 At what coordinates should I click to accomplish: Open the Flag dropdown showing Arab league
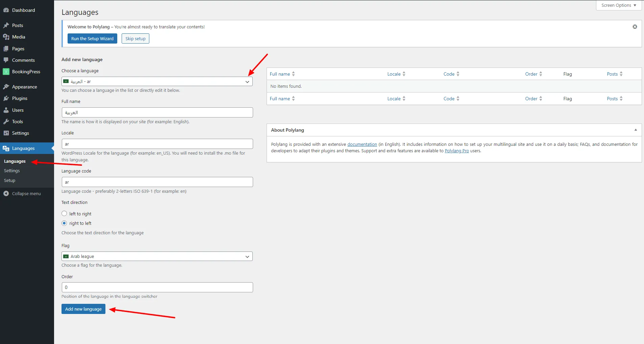point(157,256)
